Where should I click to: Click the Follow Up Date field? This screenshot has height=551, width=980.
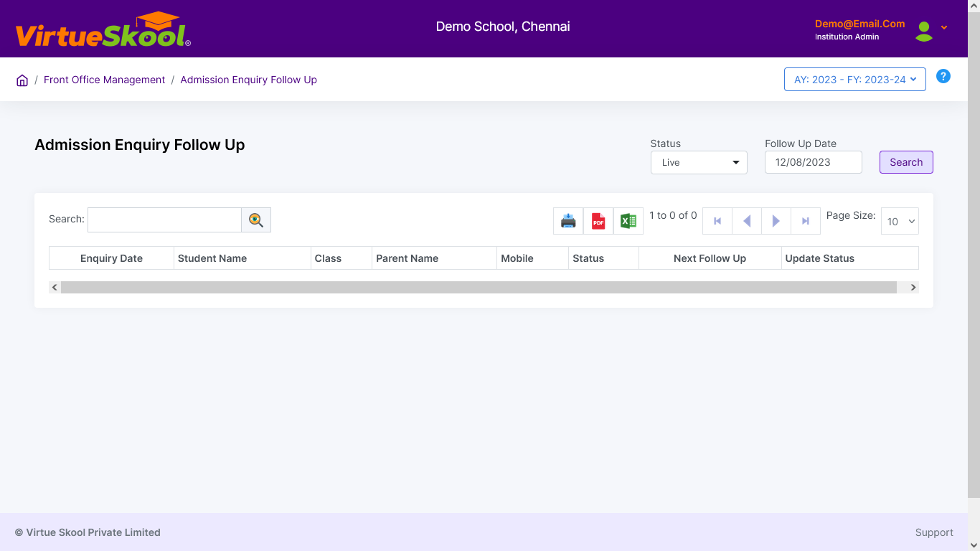(x=814, y=162)
